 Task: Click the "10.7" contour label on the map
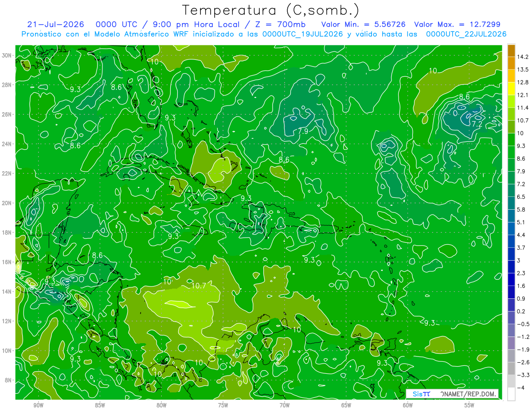pyautogui.click(x=199, y=286)
